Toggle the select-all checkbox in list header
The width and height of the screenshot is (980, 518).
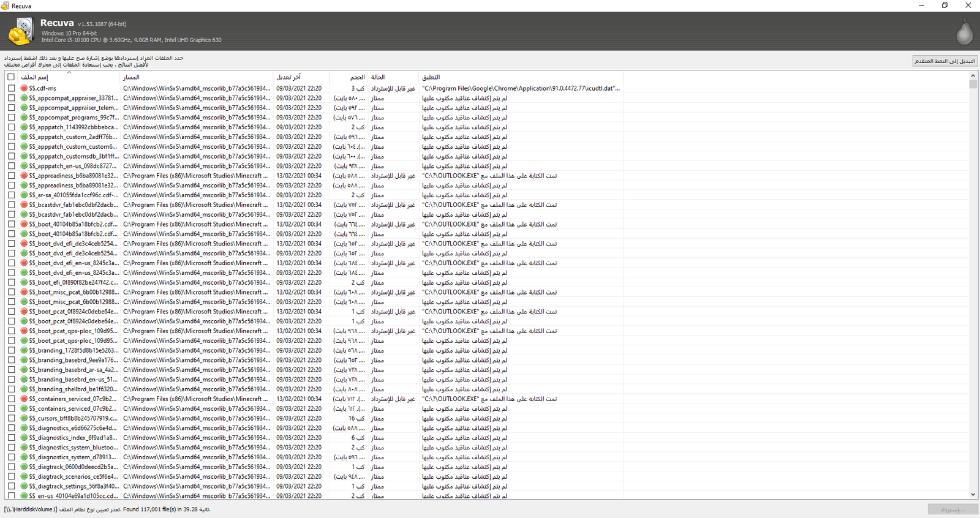click(11, 77)
